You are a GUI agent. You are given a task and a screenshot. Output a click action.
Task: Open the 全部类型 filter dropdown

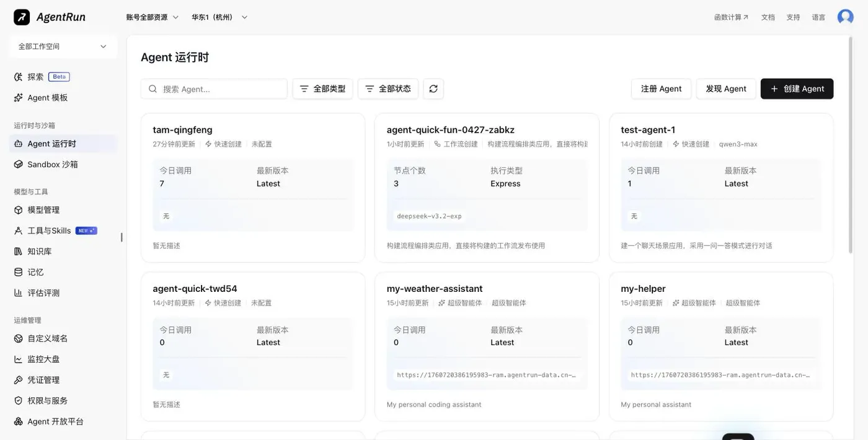[322, 89]
